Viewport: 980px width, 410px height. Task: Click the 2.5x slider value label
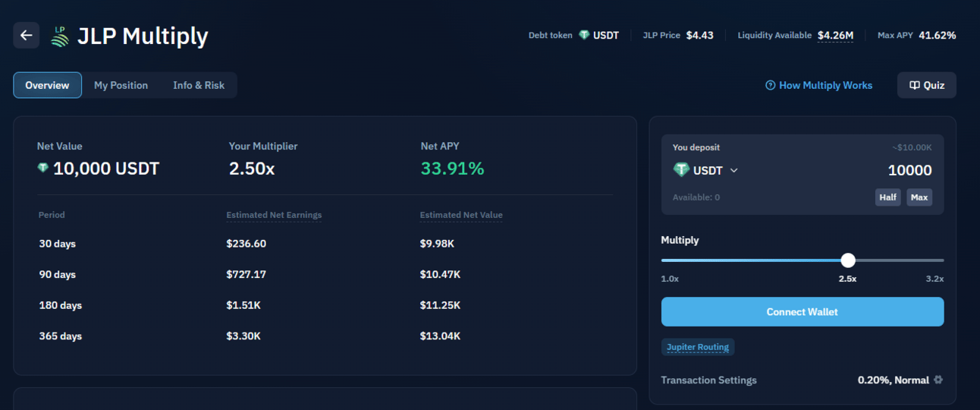tap(847, 279)
